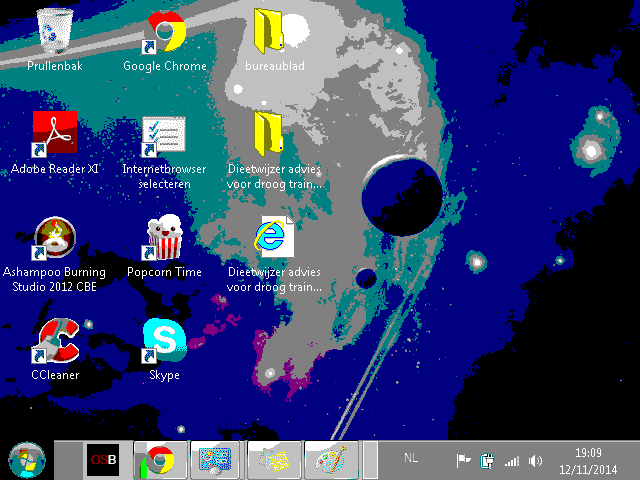The width and height of the screenshot is (640, 480).
Task: Open the Control Panel taskbar button
Action: click(x=215, y=460)
